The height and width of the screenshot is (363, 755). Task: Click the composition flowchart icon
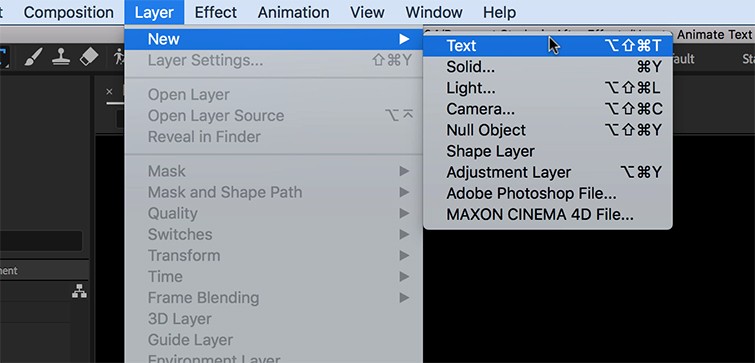point(79,291)
